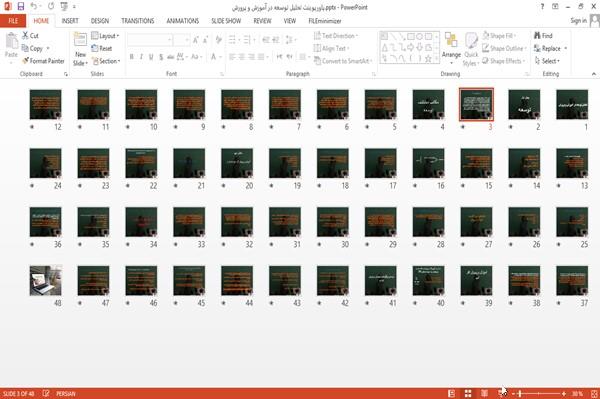Click the zoom in plus button
Viewport: 600px width, 399px height.
click(x=564, y=393)
